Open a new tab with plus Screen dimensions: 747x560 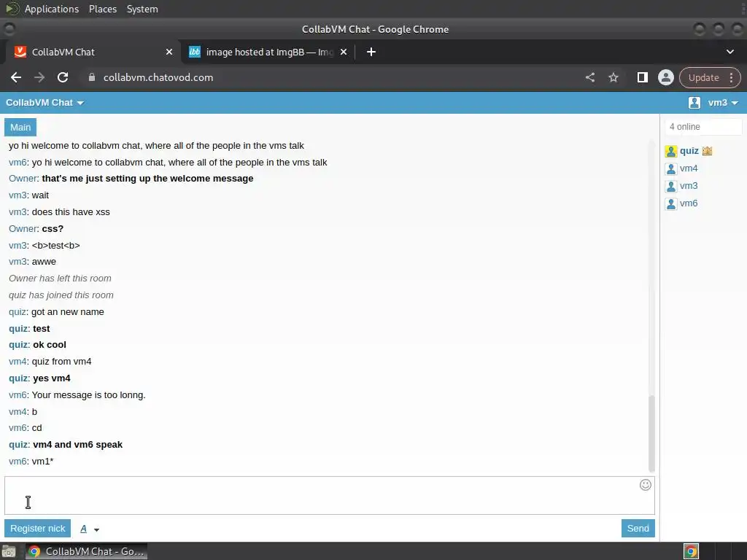[371, 52]
